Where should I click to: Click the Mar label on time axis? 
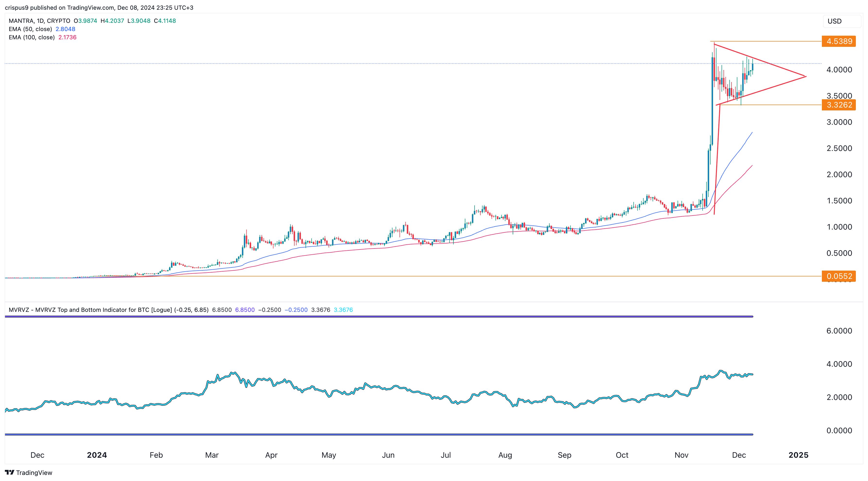tap(212, 455)
